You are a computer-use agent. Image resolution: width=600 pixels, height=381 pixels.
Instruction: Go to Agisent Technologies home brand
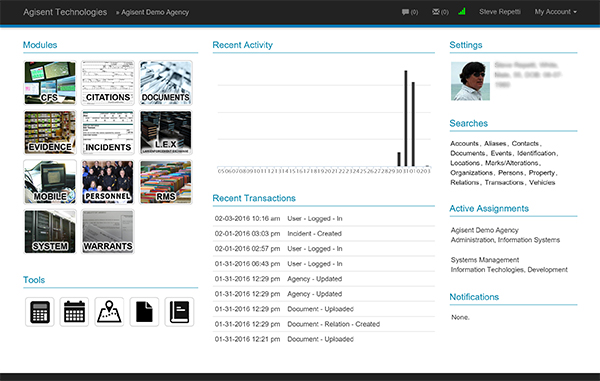(65, 12)
